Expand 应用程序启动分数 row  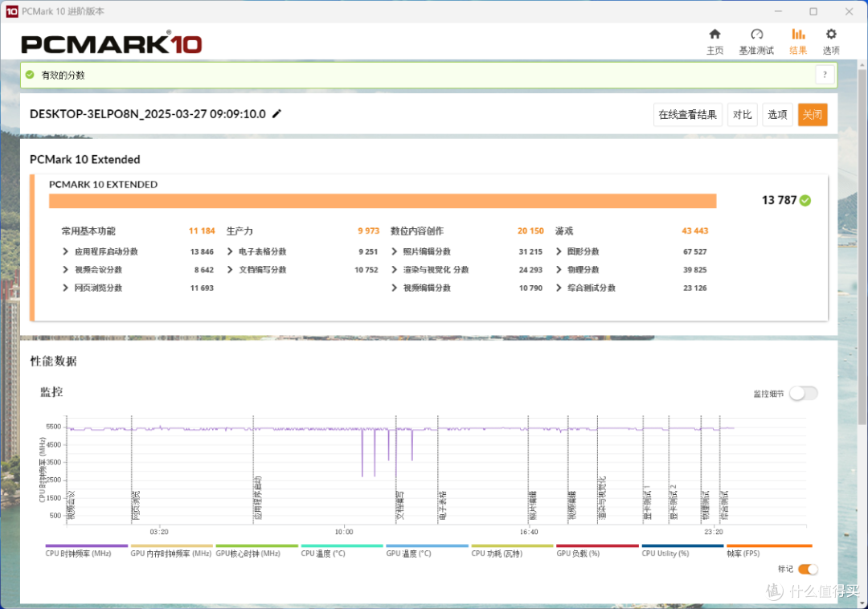[x=65, y=251]
